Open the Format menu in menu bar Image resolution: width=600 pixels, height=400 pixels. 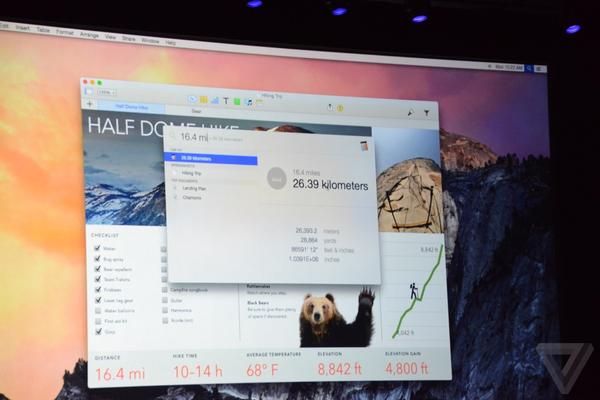point(65,32)
